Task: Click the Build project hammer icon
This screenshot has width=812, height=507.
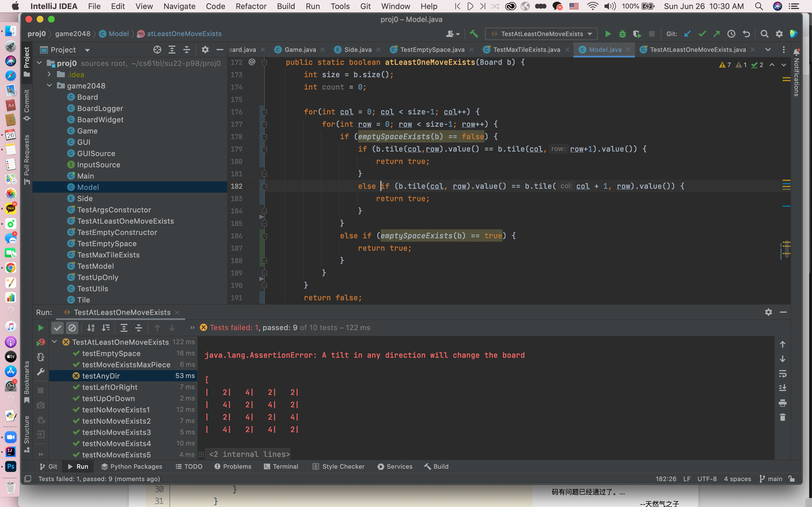Action: tap(474, 34)
